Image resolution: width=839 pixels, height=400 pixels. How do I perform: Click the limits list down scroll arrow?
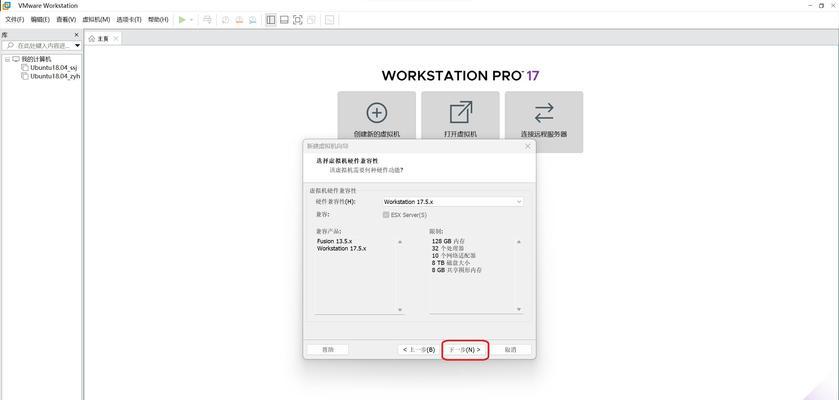coord(518,309)
